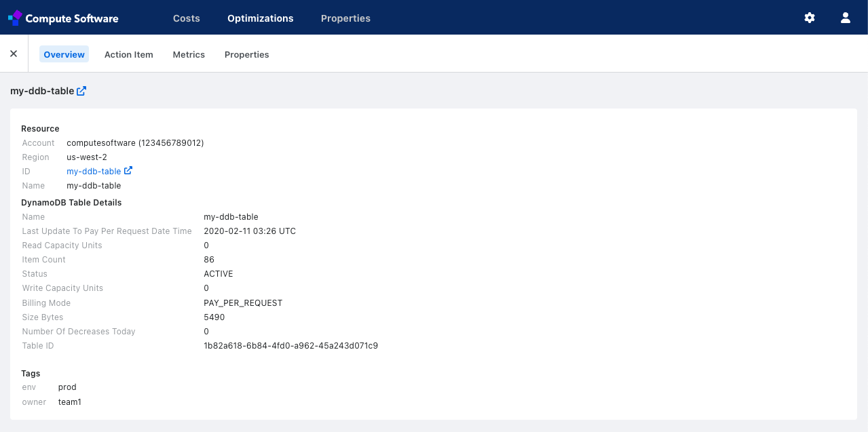
Task: Click the Tags section heading
Action: coord(31,374)
